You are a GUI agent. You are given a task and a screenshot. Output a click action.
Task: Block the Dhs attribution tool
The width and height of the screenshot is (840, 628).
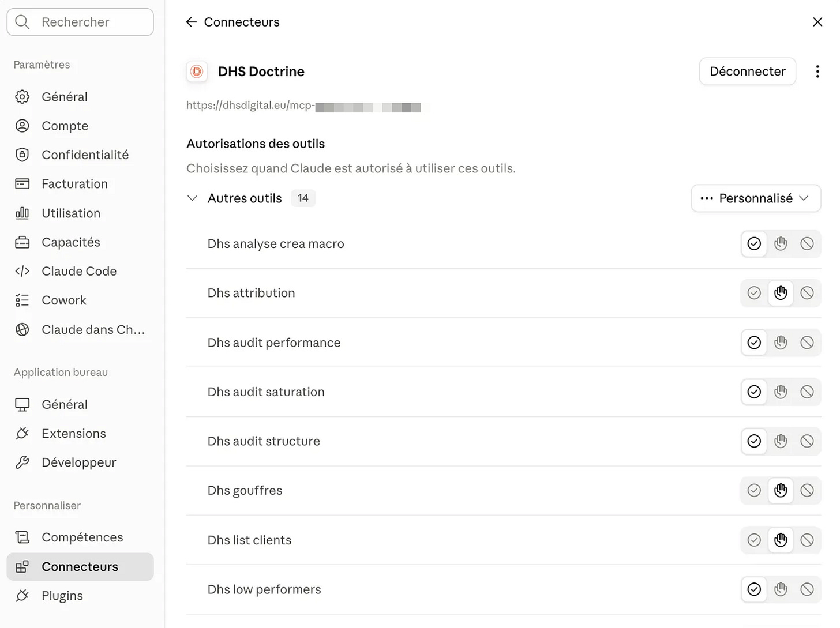(x=807, y=293)
